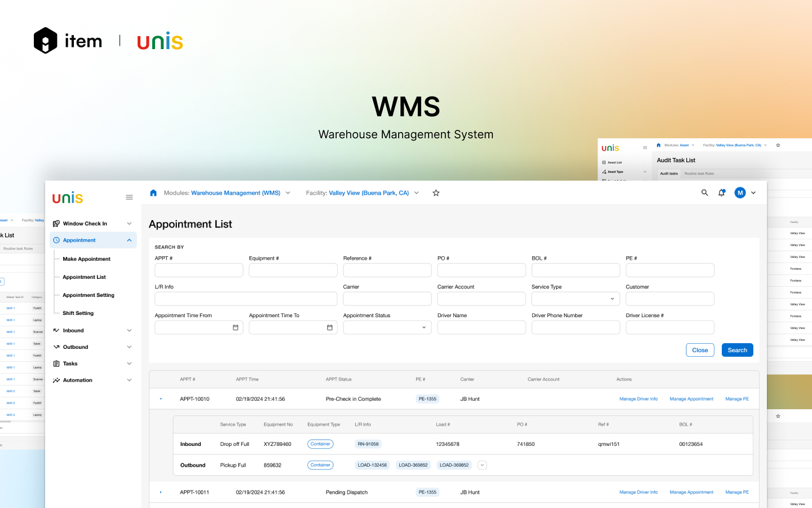This screenshot has height=508, width=812.
Task: Select Audit tasks tab in background window
Action: (669, 173)
